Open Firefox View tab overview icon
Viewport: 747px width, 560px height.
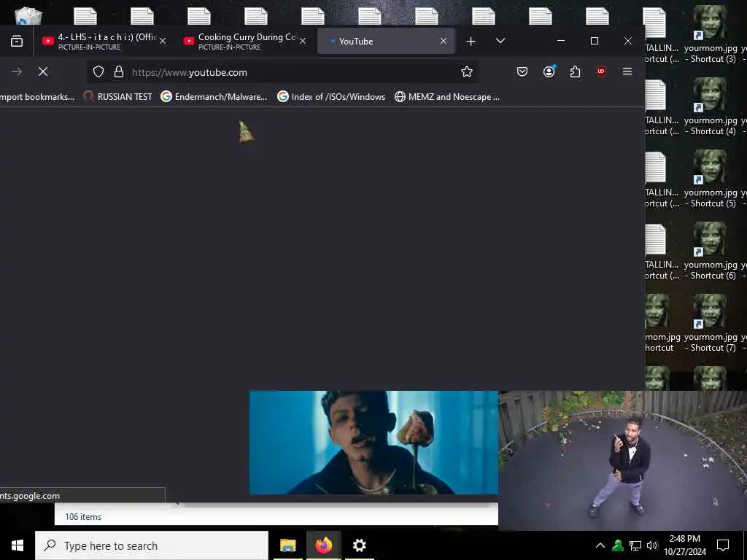17,42
